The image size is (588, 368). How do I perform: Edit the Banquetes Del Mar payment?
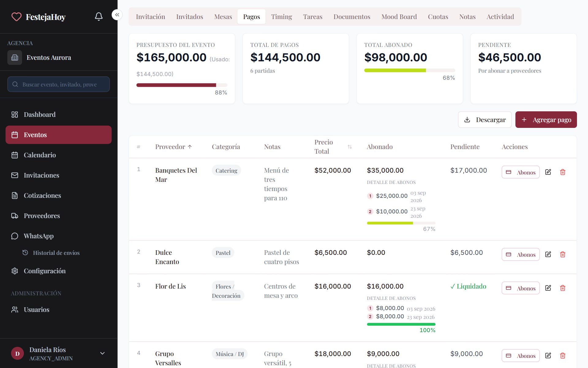[548, 172]
